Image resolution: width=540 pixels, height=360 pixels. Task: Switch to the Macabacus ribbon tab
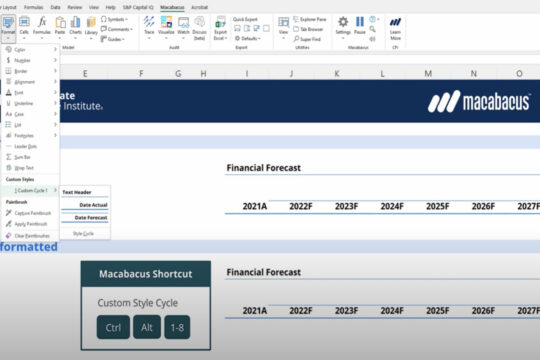[x=172, y=7]
